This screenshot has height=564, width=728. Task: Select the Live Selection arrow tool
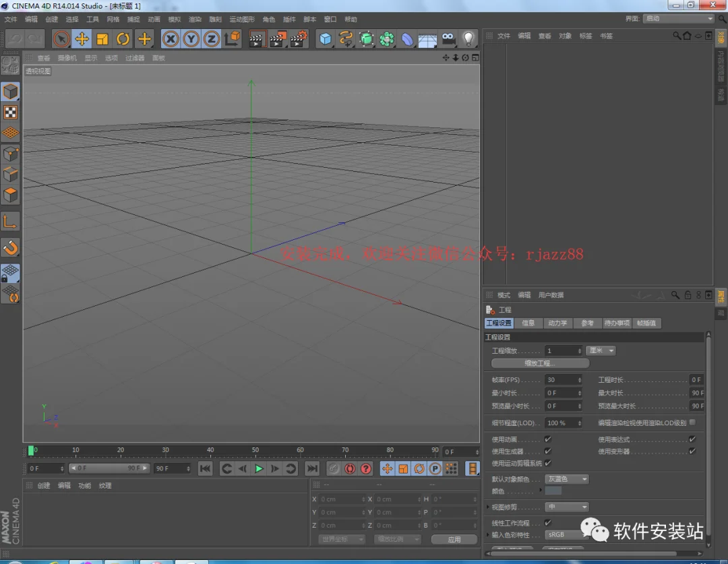coord(61,39)
